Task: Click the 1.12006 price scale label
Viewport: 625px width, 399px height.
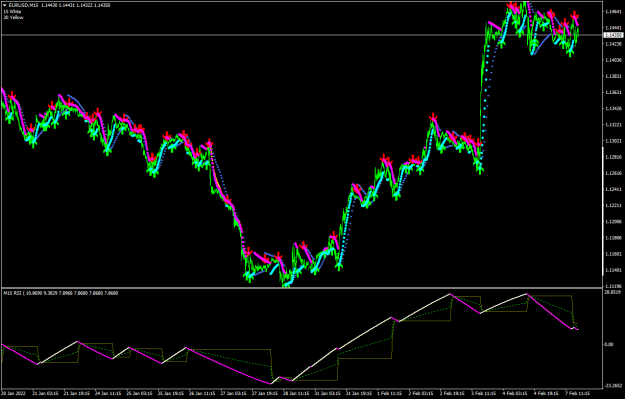Action: pos(613,222)
